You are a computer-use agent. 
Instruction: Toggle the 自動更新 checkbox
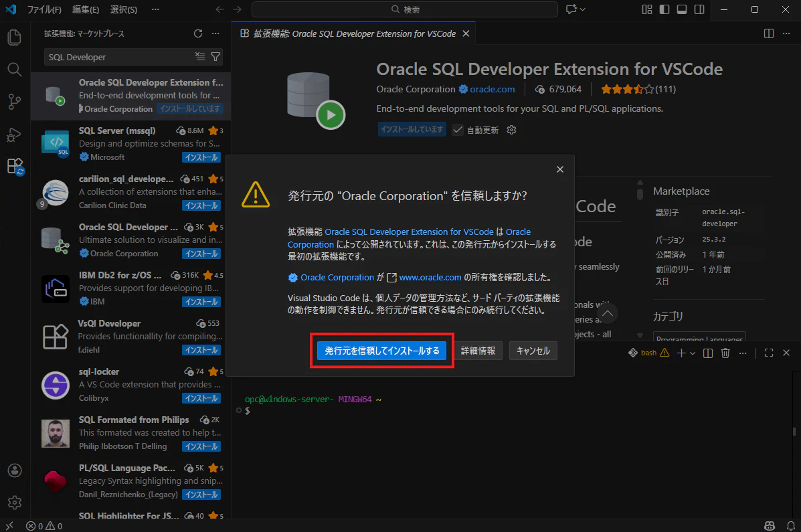point(458,130)
